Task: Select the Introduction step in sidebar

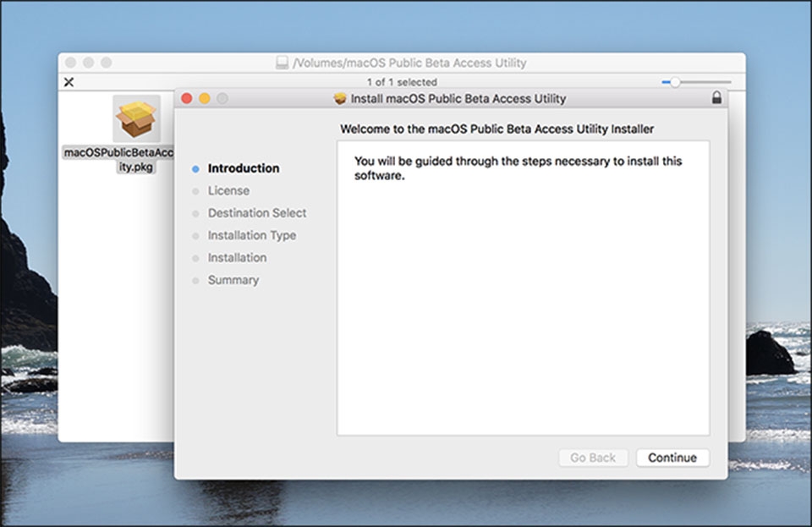Action: coord(244,168)
